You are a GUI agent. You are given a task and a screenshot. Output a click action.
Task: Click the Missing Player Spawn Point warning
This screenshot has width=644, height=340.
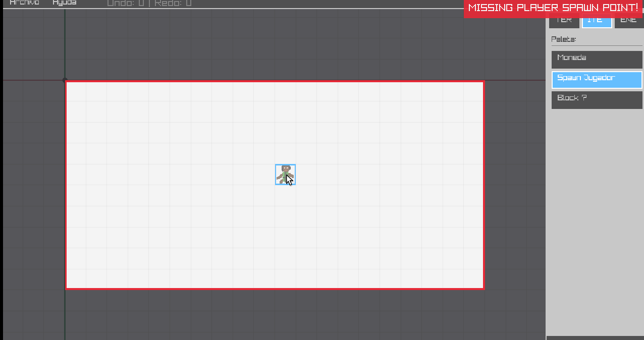tap(553, 8)
